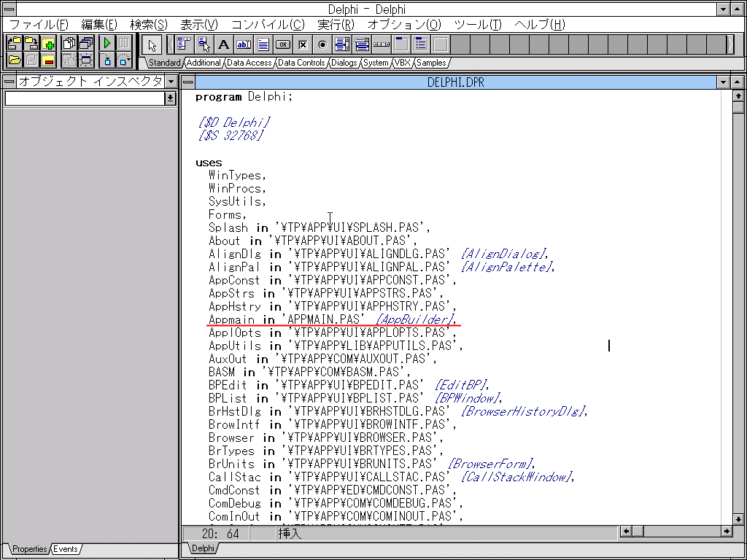Select the Label component (A) icon
747x560 pixels.
tap(223, 44)
